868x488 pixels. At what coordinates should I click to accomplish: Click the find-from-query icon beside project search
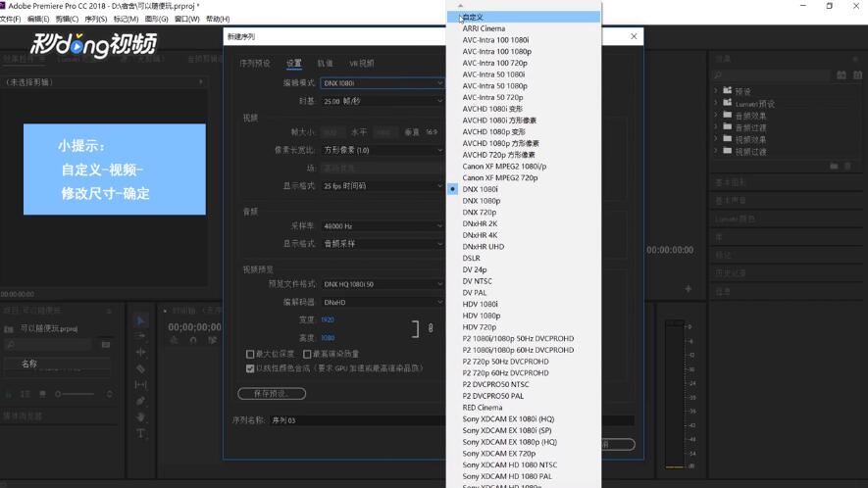[x=106, y=345]
